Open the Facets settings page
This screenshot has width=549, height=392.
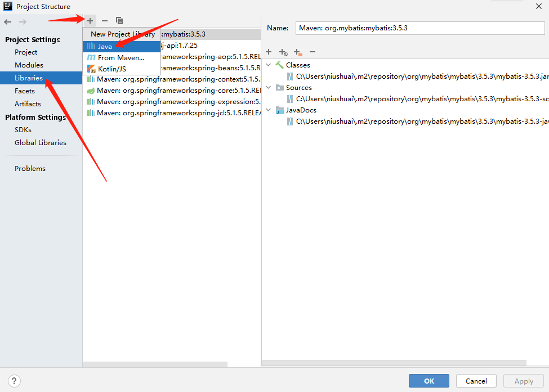[x=25, y=91]
